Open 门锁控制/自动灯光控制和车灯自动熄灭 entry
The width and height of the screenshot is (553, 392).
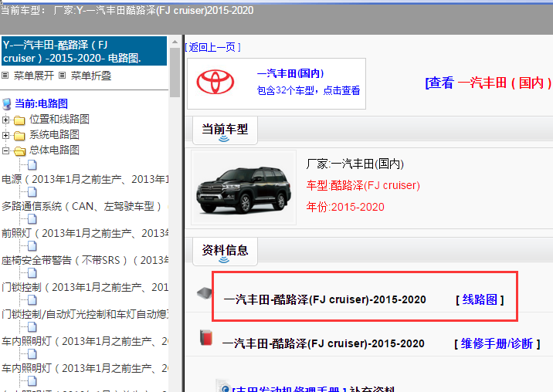tap(85, 314)
